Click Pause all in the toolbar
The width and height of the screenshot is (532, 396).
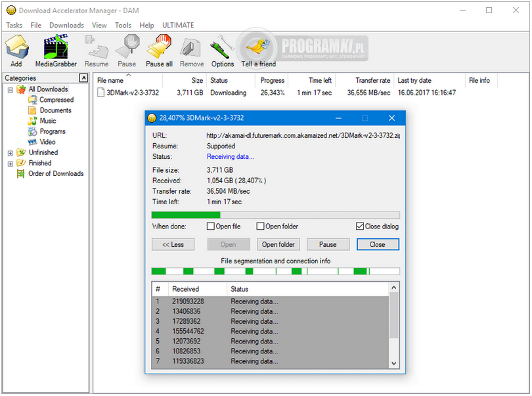click(x=159, y=47)
